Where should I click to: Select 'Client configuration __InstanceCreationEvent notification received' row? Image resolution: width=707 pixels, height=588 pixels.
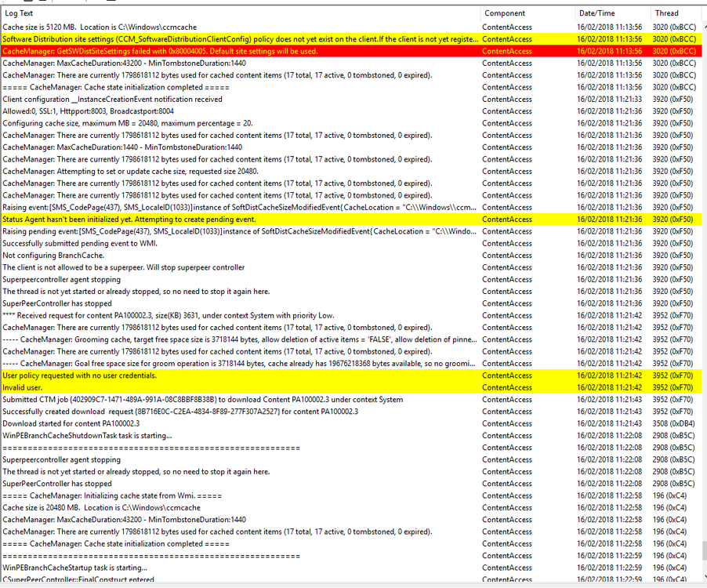click(351, 100)
